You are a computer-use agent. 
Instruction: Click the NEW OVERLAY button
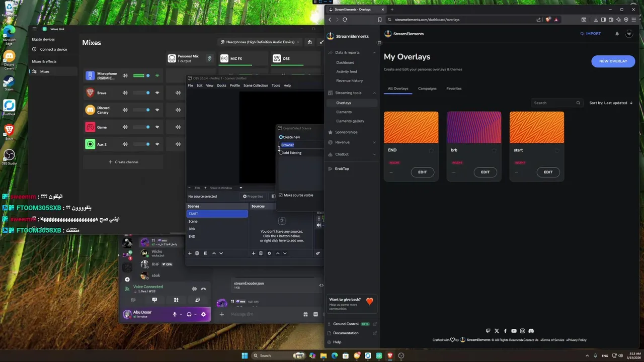613,61
